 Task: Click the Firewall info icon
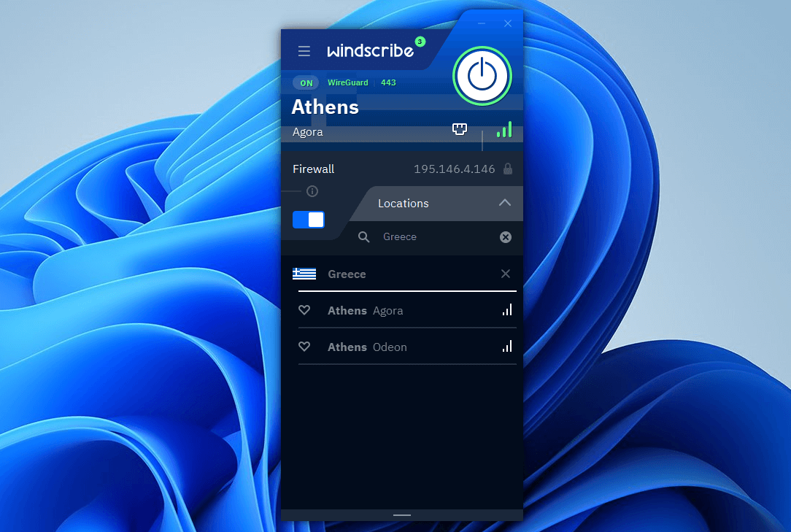click(312, 191)
